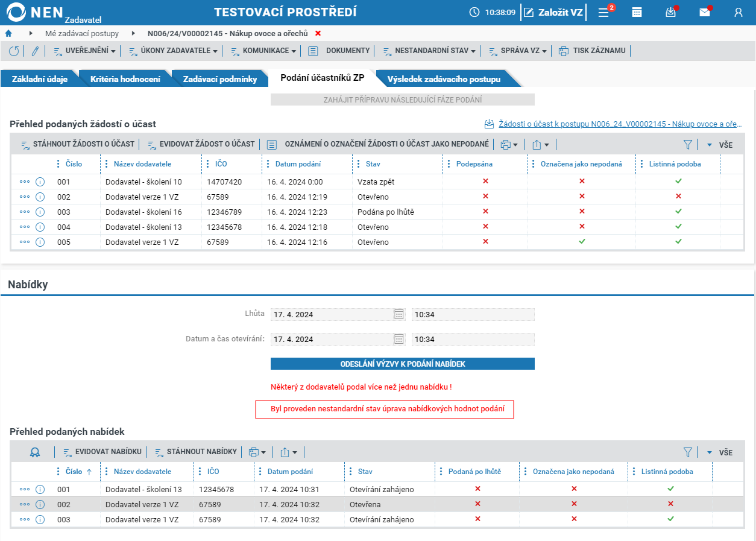The image size is (756, 541).
Task: Open the VŠE view dropdown in offers table
Action: point(720,452)
